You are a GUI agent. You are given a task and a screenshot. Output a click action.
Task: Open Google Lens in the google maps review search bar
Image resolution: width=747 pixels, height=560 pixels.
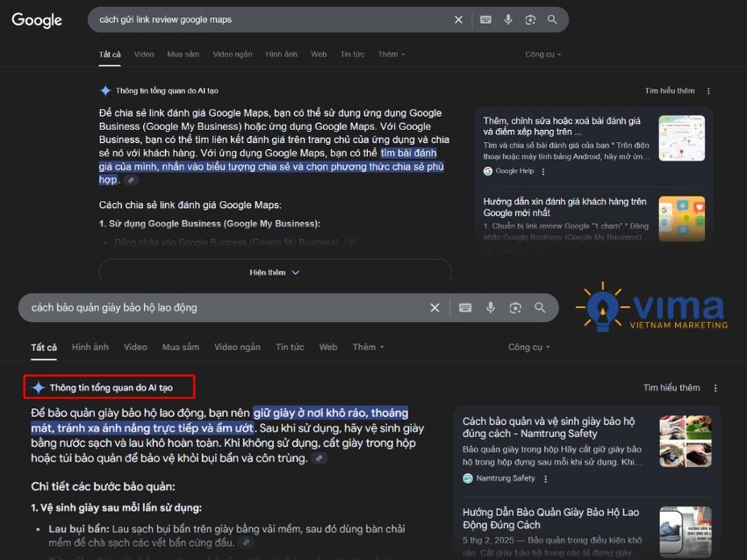tap(530, 19)
